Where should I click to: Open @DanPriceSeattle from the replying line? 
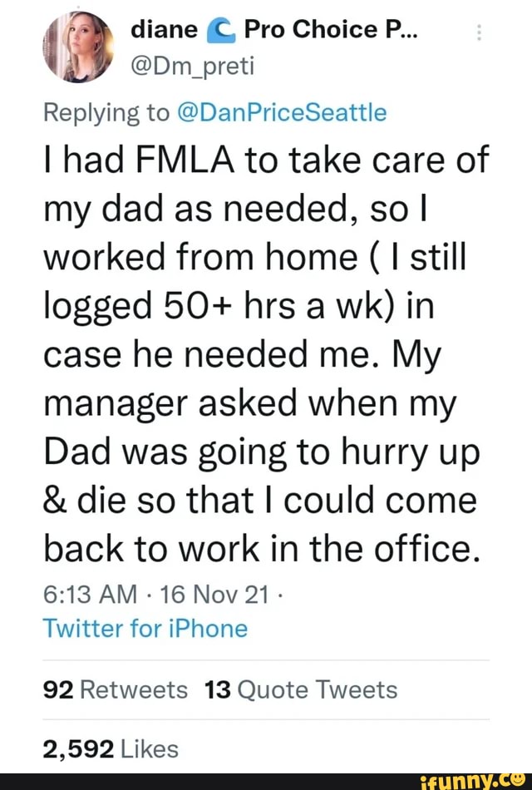pyautogui.click(x=274, y=111)
